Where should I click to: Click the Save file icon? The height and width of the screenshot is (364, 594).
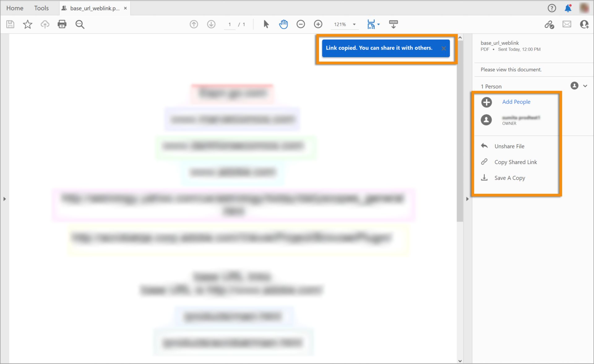pos(10,24)
